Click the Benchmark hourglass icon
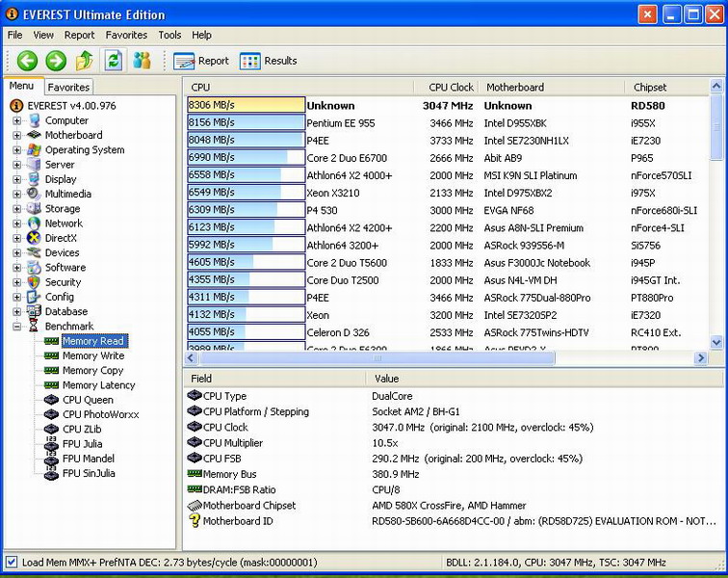Screen dimensions: 728x578 [34, 327]
